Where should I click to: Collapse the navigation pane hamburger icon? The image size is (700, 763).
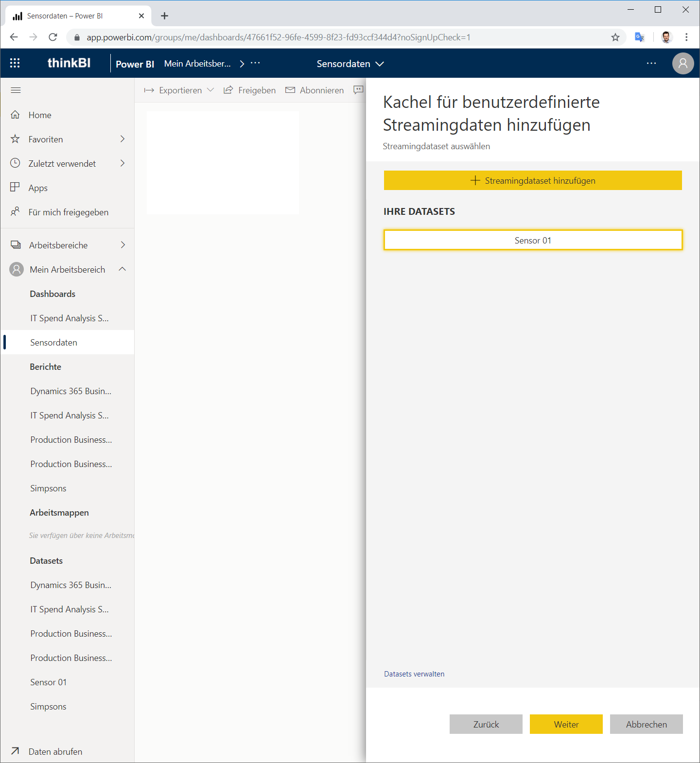pyautogui.click(x=16, y=90)
